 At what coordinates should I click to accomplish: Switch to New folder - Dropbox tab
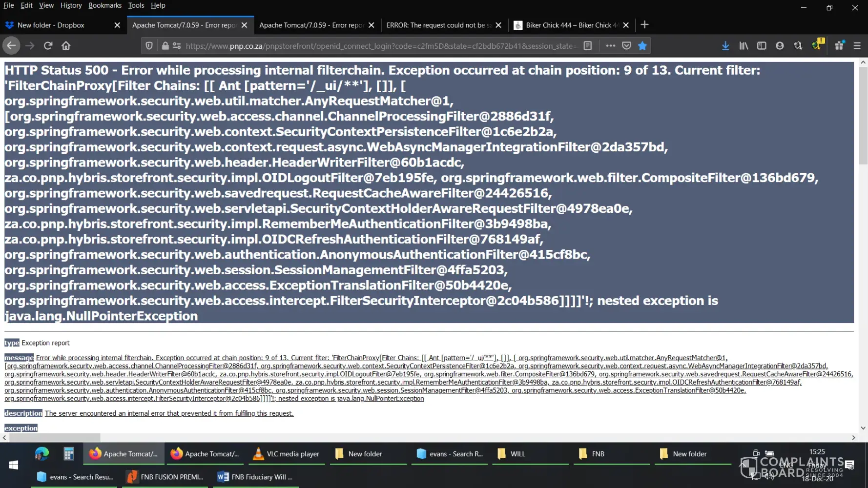click(63, 25)
